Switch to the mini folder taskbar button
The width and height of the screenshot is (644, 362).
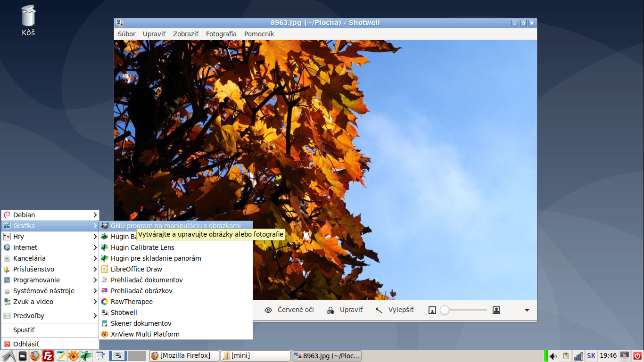click(x=256, y=356)
